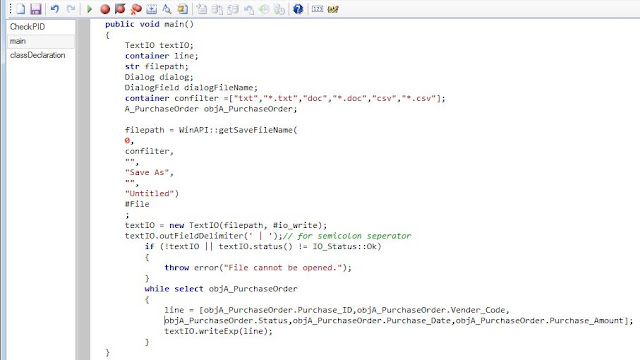Open Help with the blue question mark

tap(298, 9)
